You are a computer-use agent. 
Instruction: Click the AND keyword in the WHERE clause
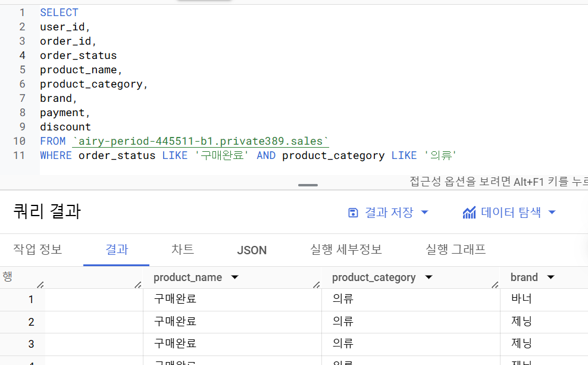click(x=266, y=155)
